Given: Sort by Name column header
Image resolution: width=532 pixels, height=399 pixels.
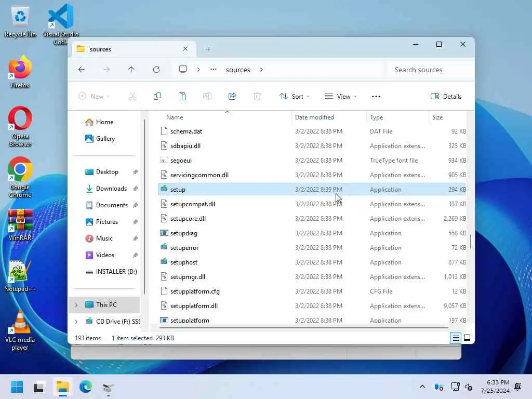Looking at the screenshot, I should 175,117.
